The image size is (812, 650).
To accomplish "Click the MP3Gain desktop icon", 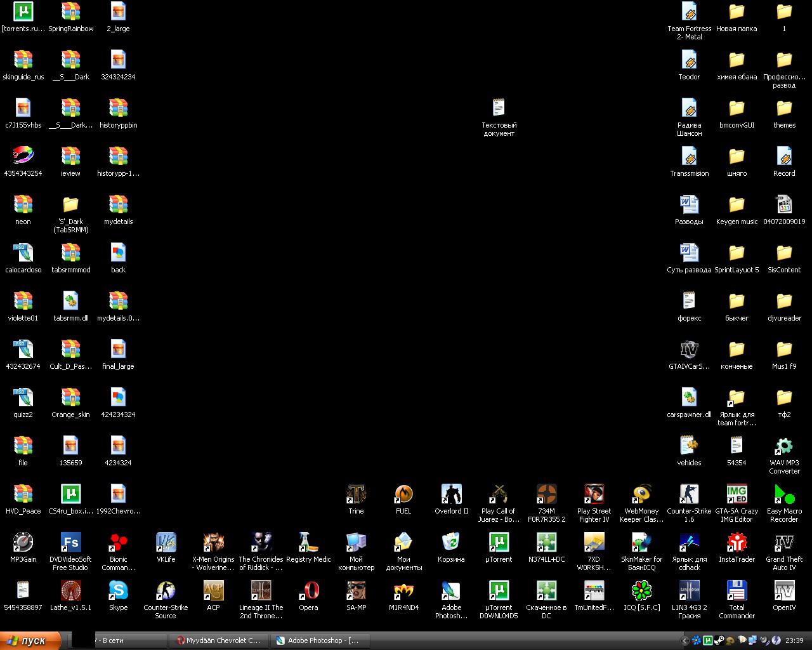I will [23, 542].
